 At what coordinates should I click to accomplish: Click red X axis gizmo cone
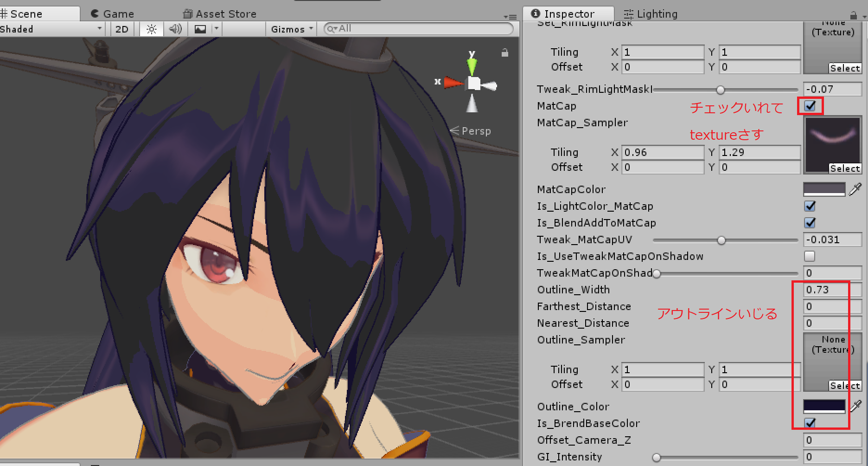(453, 83)
